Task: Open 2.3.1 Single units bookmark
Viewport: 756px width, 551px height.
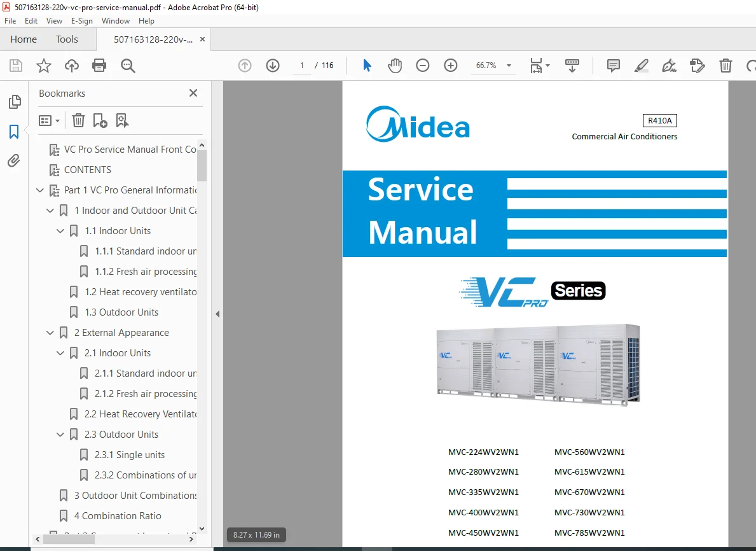Action: [x=130, y=455]
